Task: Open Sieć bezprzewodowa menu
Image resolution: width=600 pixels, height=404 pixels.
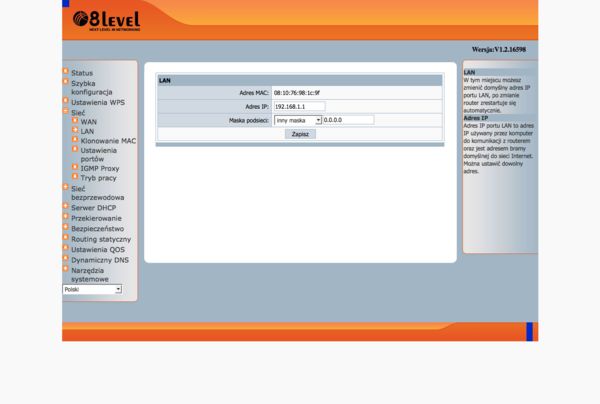Action: click(x=98, y=193)
